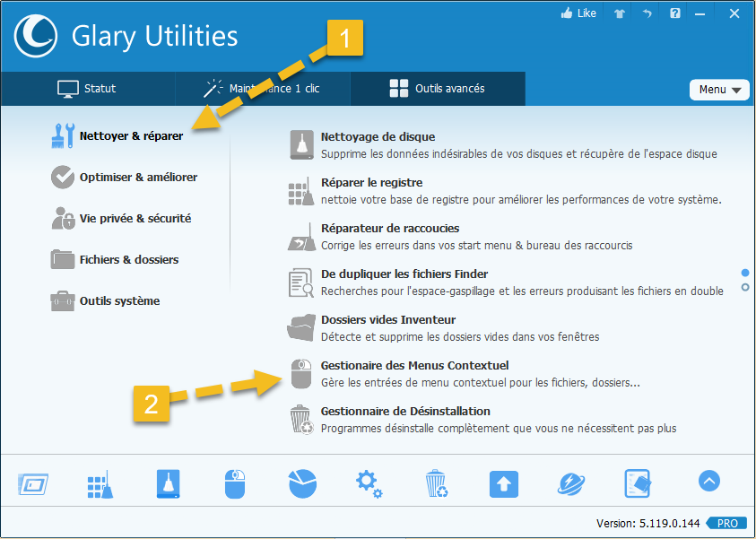Open the skin (t-shirt) icon in title bar

(x=620, y=13)
